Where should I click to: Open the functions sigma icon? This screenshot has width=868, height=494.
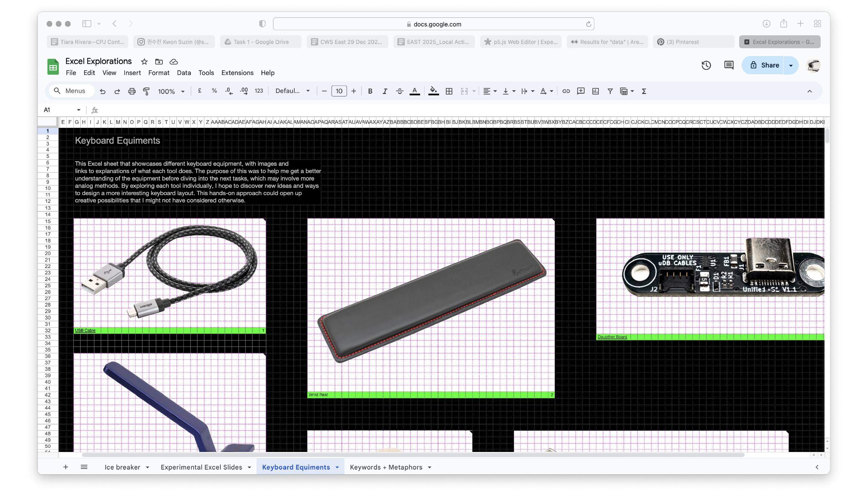[644, 91]
